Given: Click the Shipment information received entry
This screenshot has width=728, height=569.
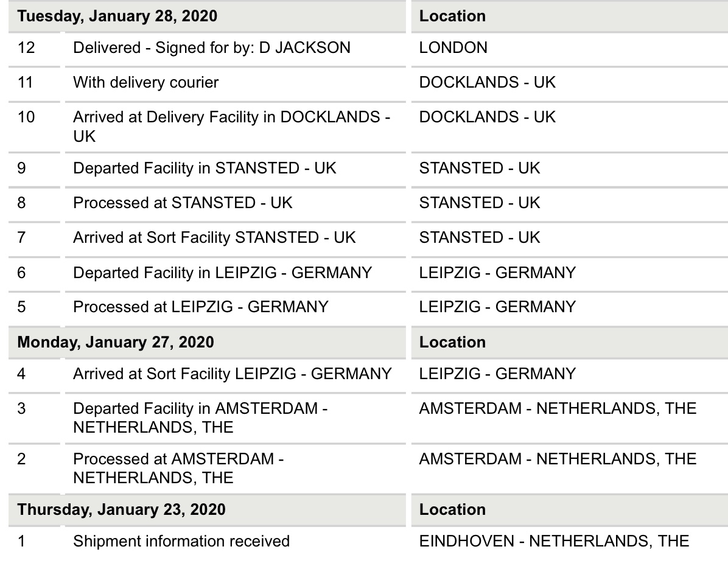Looking at the screenshot, I should click(x=181, y=541).
